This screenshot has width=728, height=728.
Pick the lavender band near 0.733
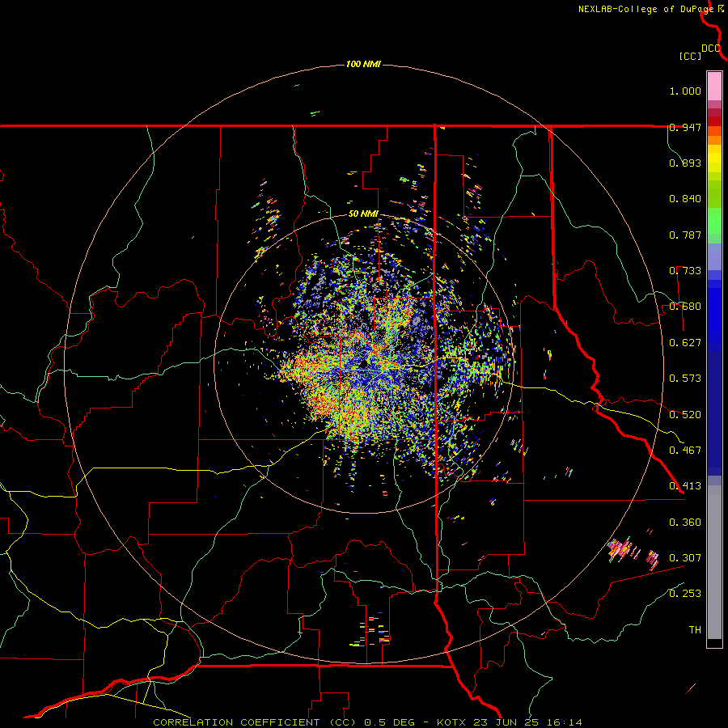pos(714,256)
